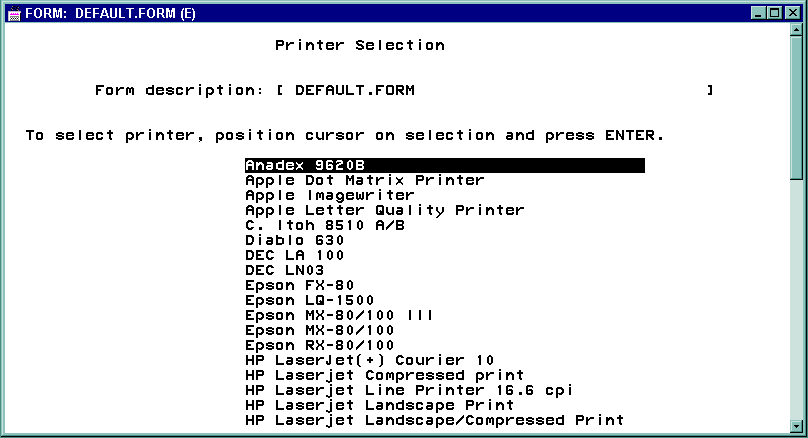The height and width of the screenshot is (438, 808).
Task: Choose Diablo 630 printer
Action: [x=294, y=240]
